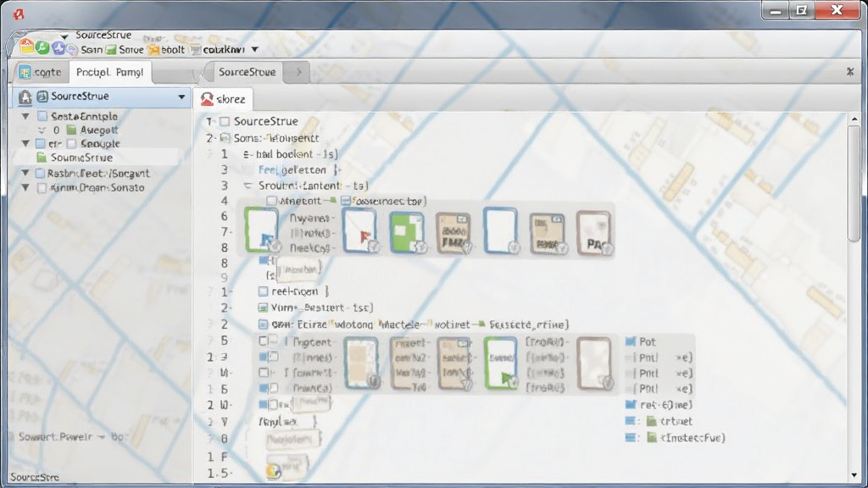This screenshot has height=488, width=868.
Task: Select the 'Asegatt' tree item
Action: 99,130
